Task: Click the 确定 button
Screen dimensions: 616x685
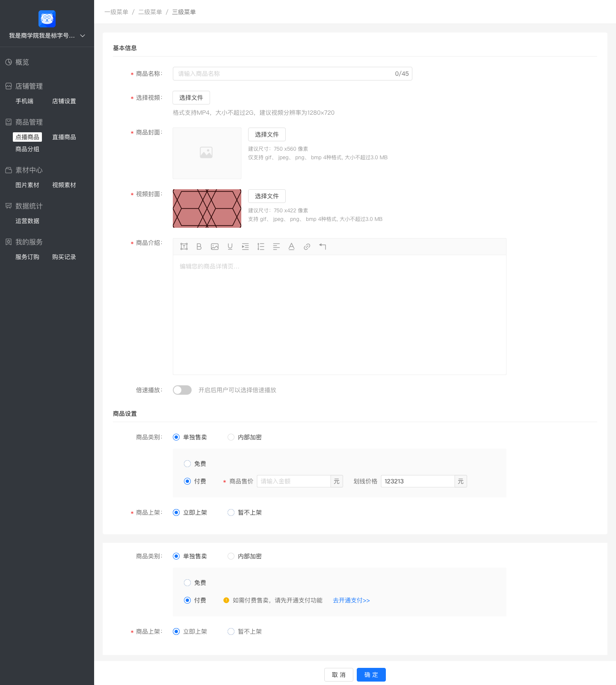Action: point(371,675)
